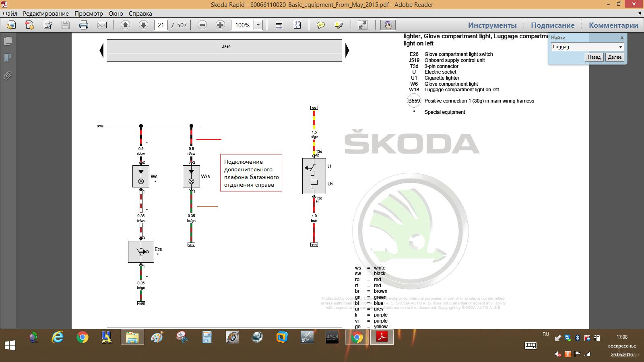Click the RU input language indicator
The width and height of the screenshot is (644, 362).
tap(546, 334)
